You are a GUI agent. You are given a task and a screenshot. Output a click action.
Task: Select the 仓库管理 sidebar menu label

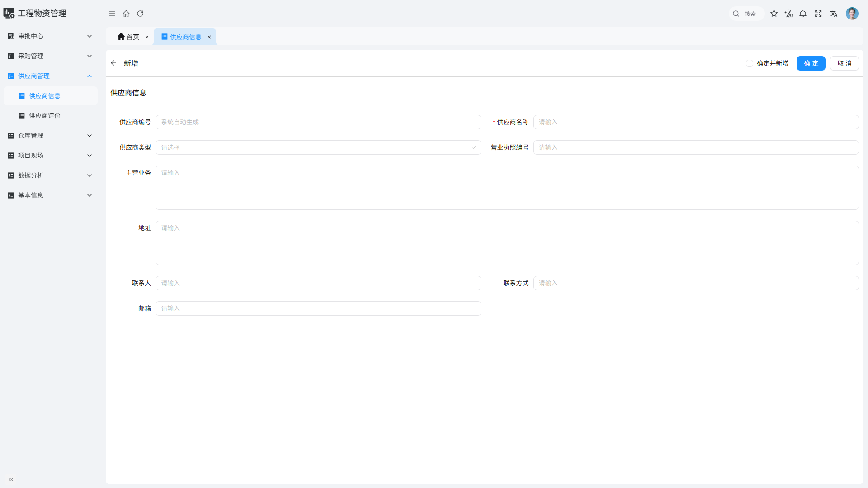click(x=31, y=136)
